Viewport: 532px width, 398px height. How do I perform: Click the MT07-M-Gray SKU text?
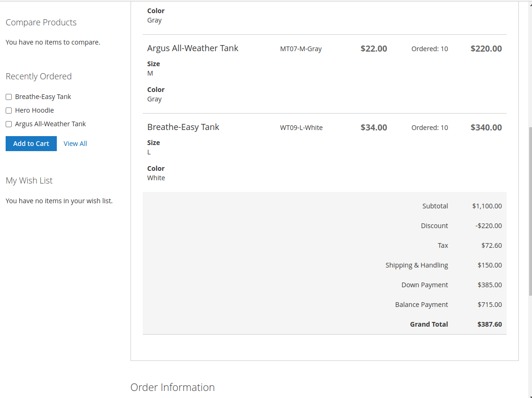click(301, 49)
